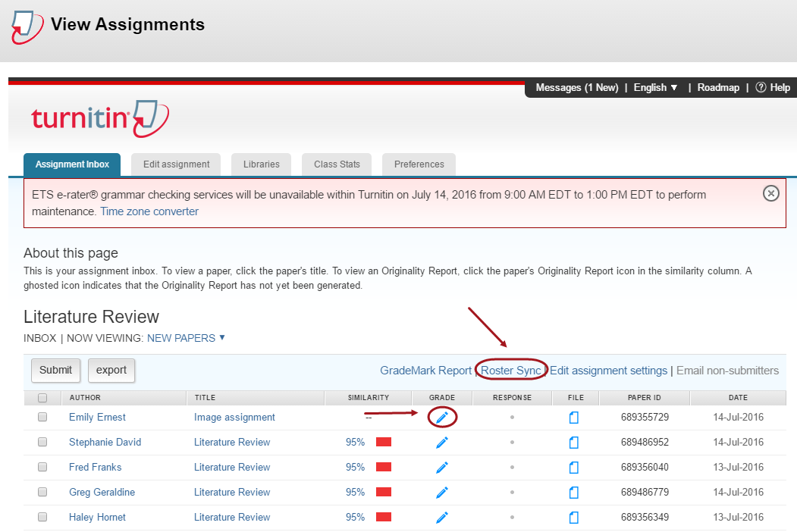
Task: Open the English language dropdown
Action: click(x=655, y=88)
